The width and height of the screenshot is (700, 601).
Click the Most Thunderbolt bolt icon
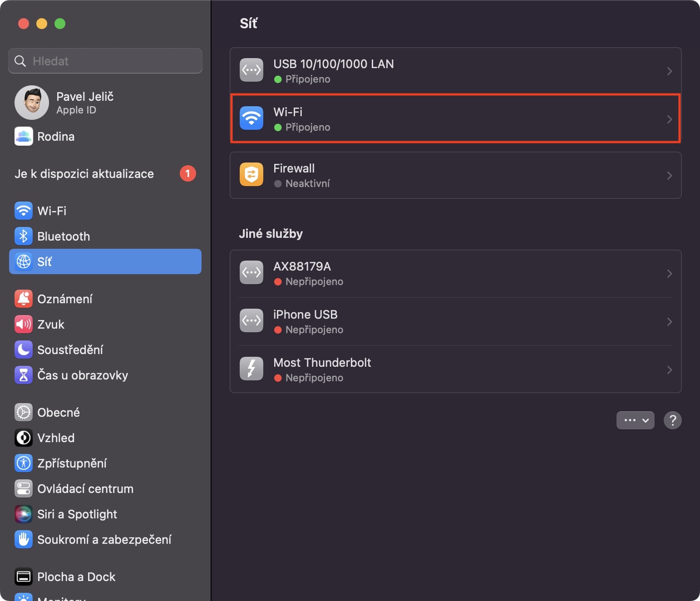tap(251, 369)
